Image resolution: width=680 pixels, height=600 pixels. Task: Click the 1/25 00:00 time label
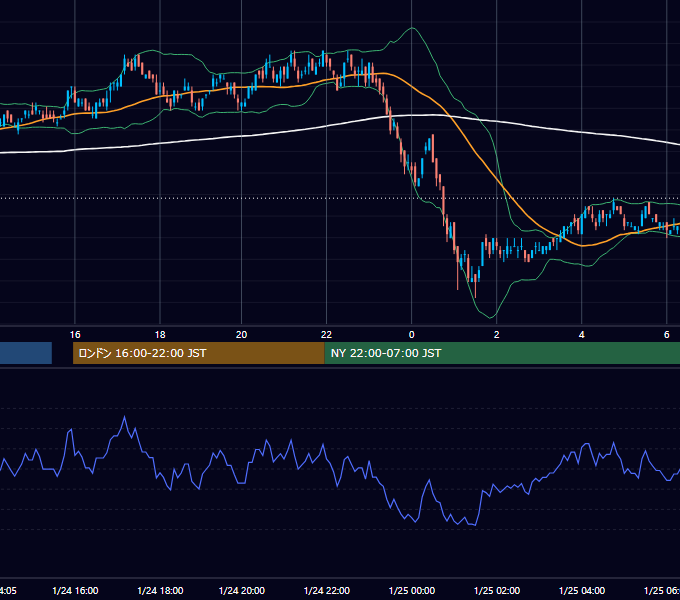[x=412, y=590]
